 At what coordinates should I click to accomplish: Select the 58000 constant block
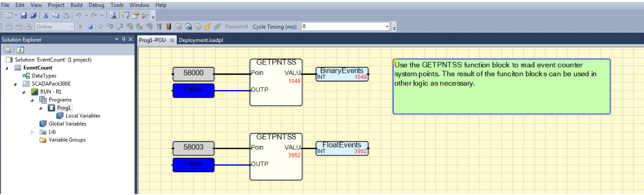(x=194, y=74)
